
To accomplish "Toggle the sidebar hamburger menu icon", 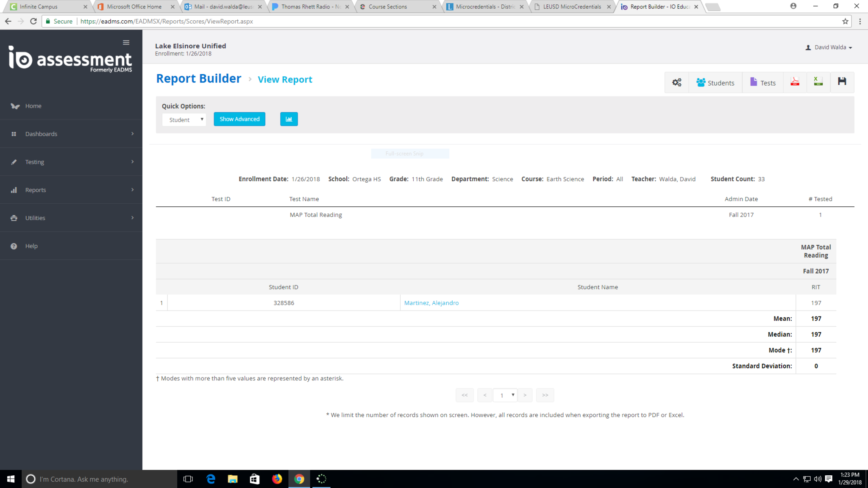I will pos(126,42).
